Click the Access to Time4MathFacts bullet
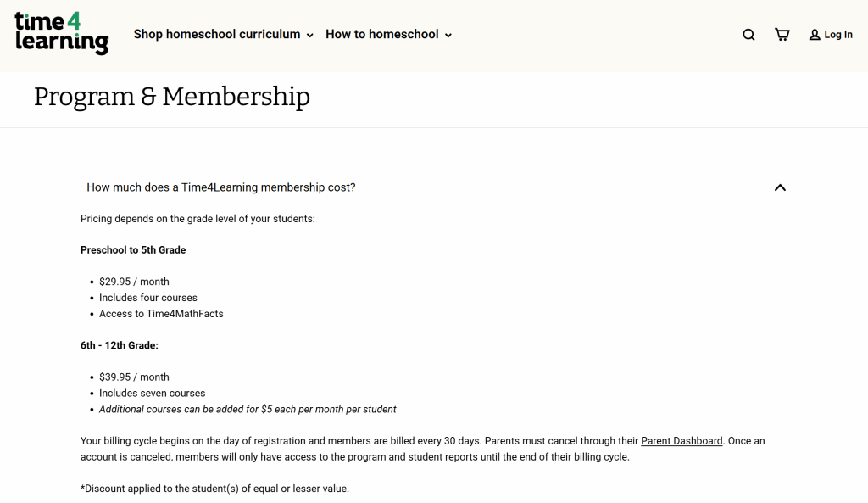 [x=161, y=314]
